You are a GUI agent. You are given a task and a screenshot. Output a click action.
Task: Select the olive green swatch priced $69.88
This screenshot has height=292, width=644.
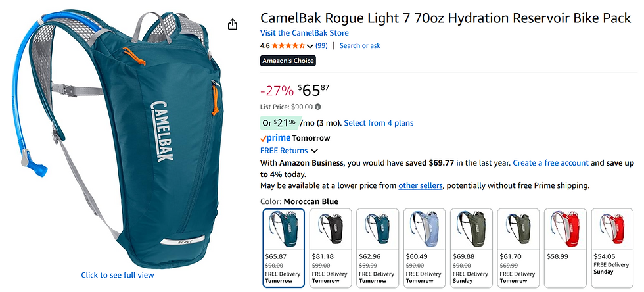[x=471, y=247]
